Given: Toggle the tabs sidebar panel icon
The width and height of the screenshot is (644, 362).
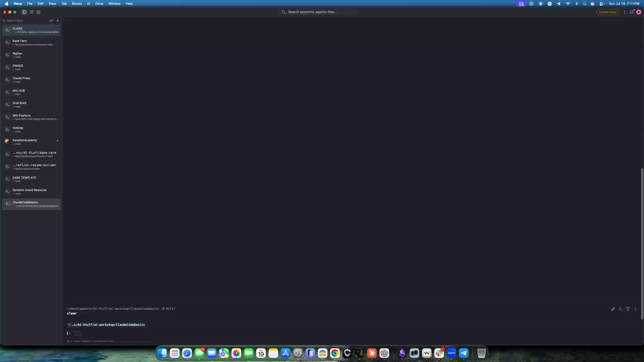Looking at the screenshot, I should [24, 12].
